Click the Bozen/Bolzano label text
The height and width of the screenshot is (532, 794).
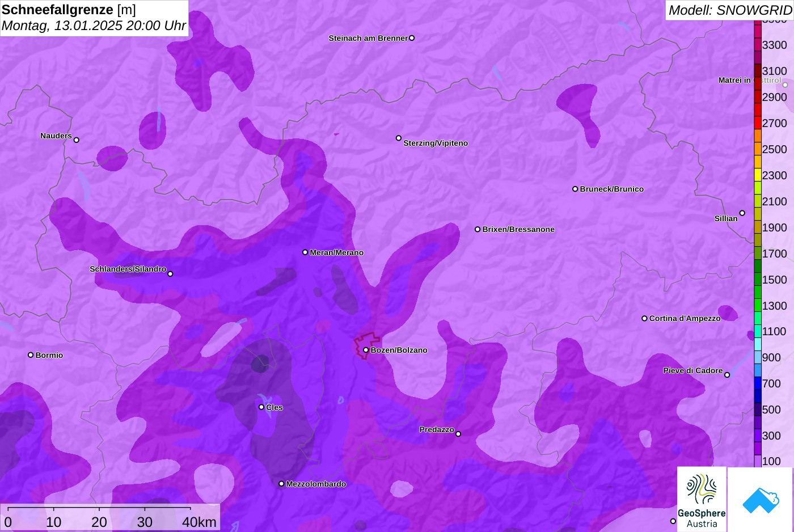(x=399, y=350)
